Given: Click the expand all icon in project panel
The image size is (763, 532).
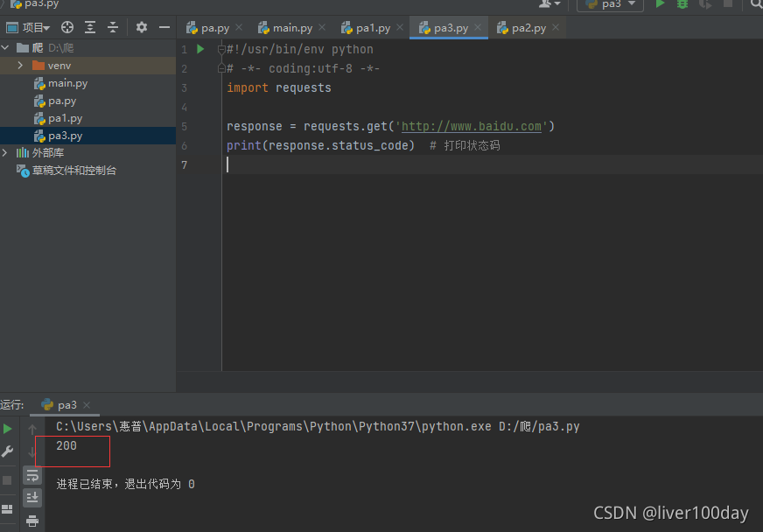Looking at the screenshot, I should [90, 27].
